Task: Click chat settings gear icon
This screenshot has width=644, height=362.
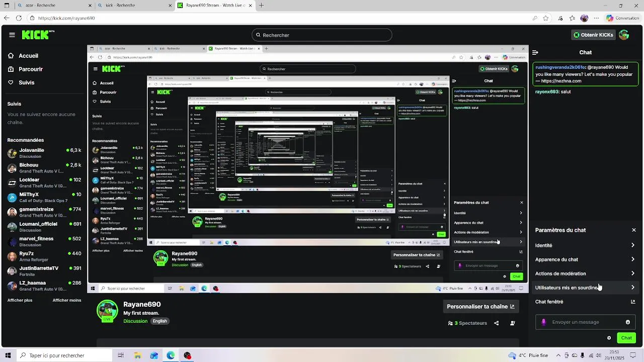Action: click(609, 338)
